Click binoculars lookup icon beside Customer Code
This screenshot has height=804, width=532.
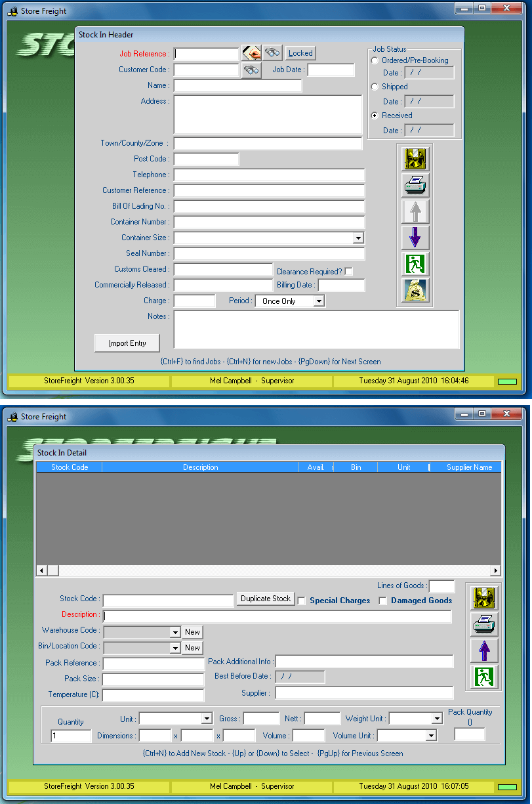tap(251, 70)
